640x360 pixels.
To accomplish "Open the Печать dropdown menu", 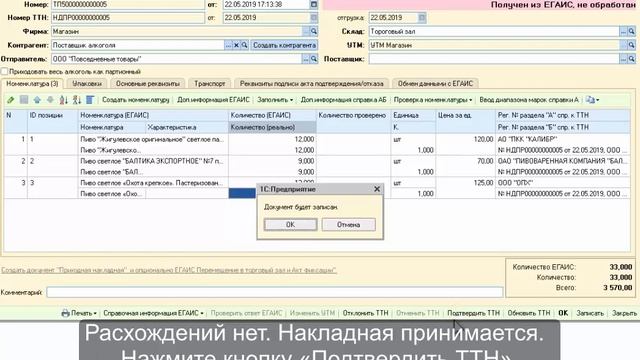I will point(79,313).
